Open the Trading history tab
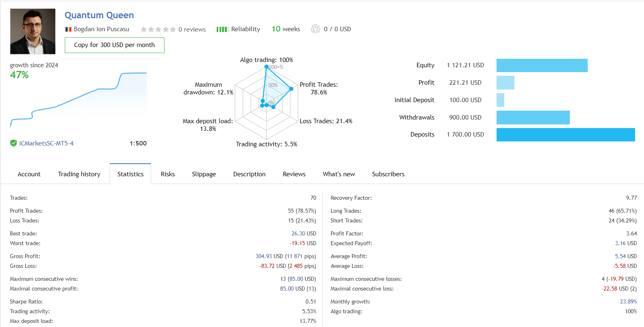Viewport: 644px width, 327px height. click(79, 174)
